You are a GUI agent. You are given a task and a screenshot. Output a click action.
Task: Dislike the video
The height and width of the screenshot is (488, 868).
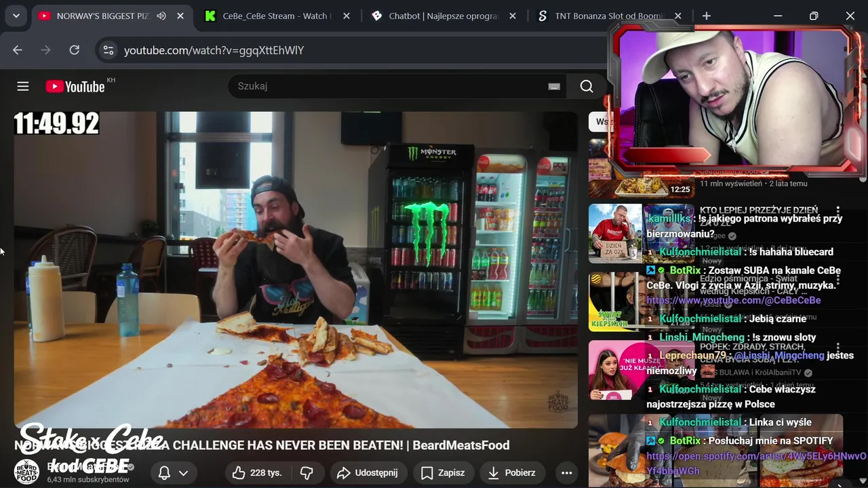307,472
